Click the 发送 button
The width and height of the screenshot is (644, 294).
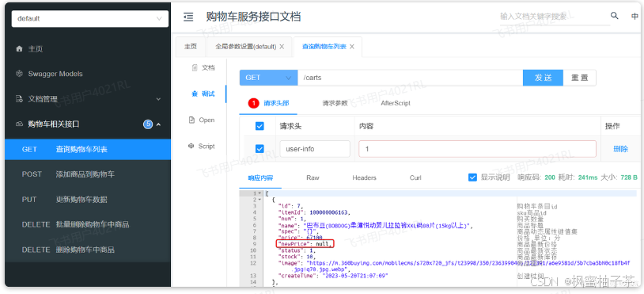pos(543,78)
